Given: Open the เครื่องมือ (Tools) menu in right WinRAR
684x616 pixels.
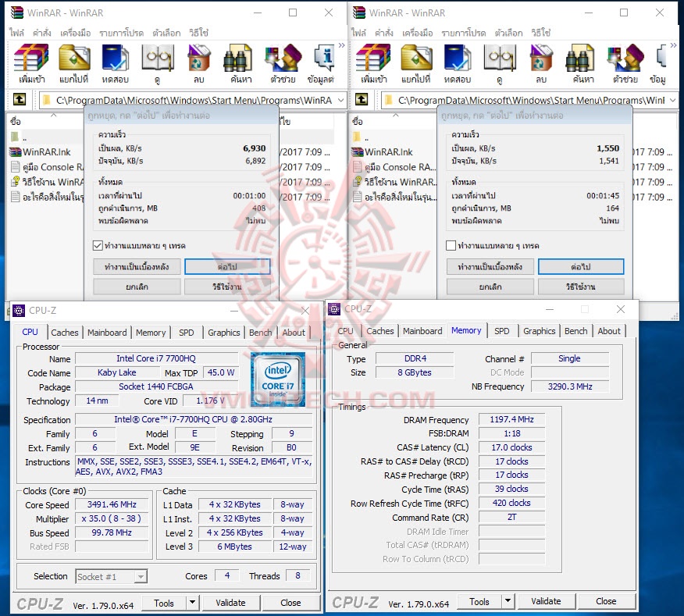Looking at the screenshot, I should coord(418,33).
